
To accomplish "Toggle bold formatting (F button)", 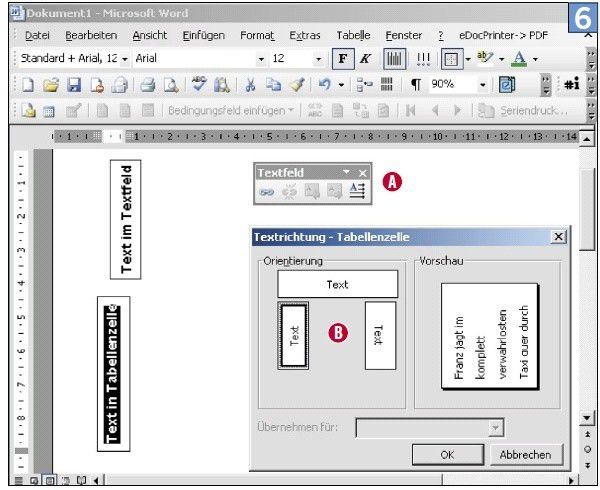I will (x=343, y=59).
